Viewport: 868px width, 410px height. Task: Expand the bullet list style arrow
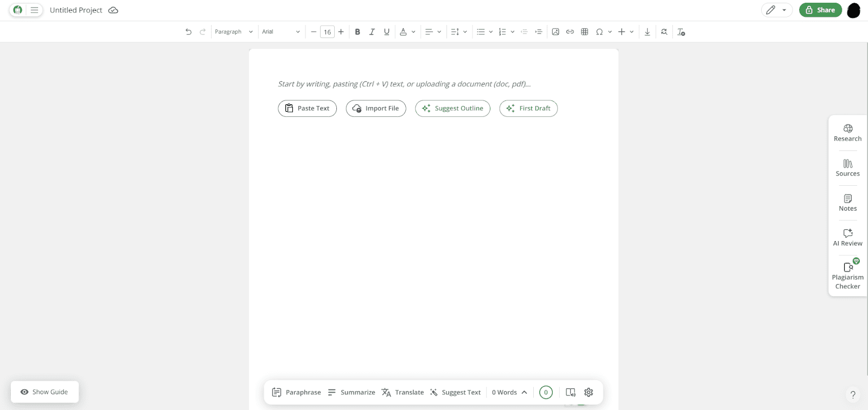coord(491,32)
